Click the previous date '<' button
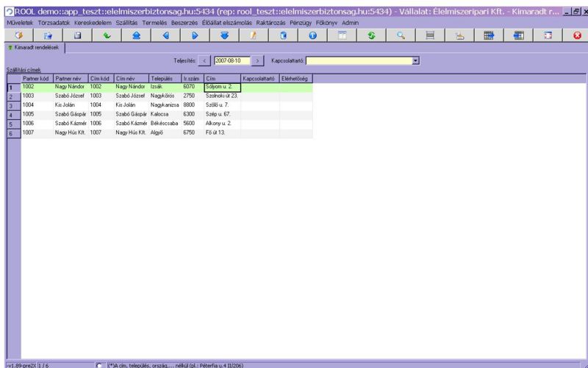 [x=205, y=60]
